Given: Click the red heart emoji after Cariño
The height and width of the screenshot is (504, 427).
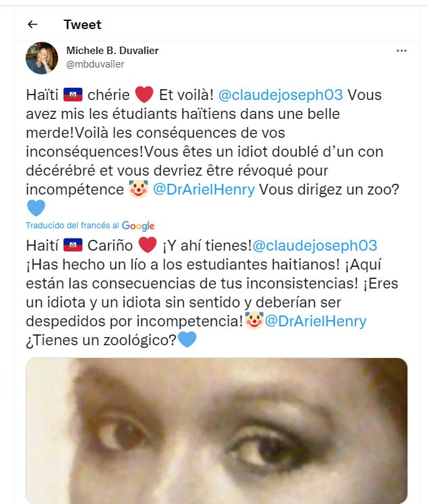Looking at the screenshot, I should (x=147, y=245).
